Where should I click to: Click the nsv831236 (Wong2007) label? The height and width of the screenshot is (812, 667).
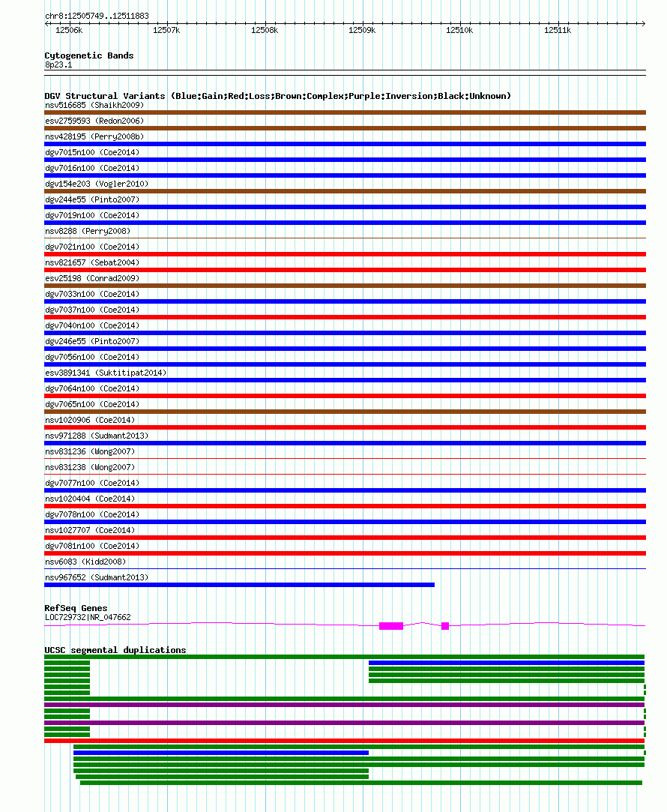(x=90, y=451)
